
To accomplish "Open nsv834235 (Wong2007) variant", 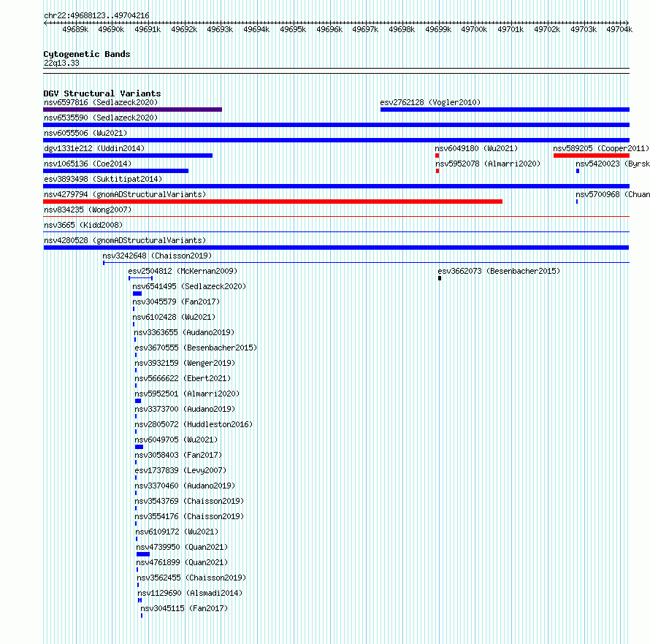I will (88, 210).
